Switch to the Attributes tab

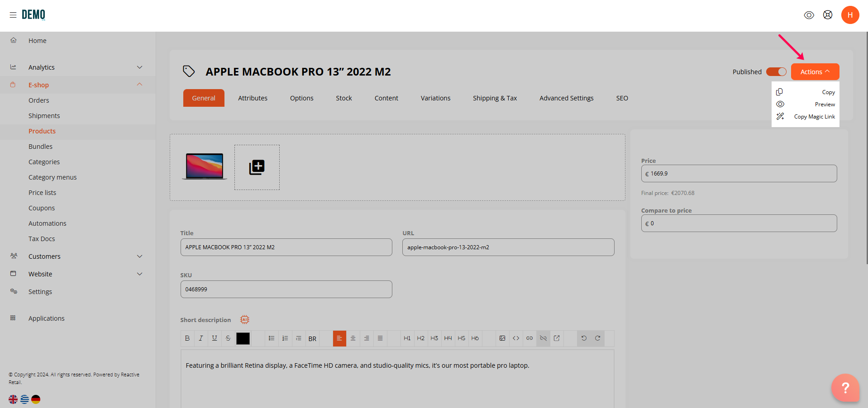point(253,98)
